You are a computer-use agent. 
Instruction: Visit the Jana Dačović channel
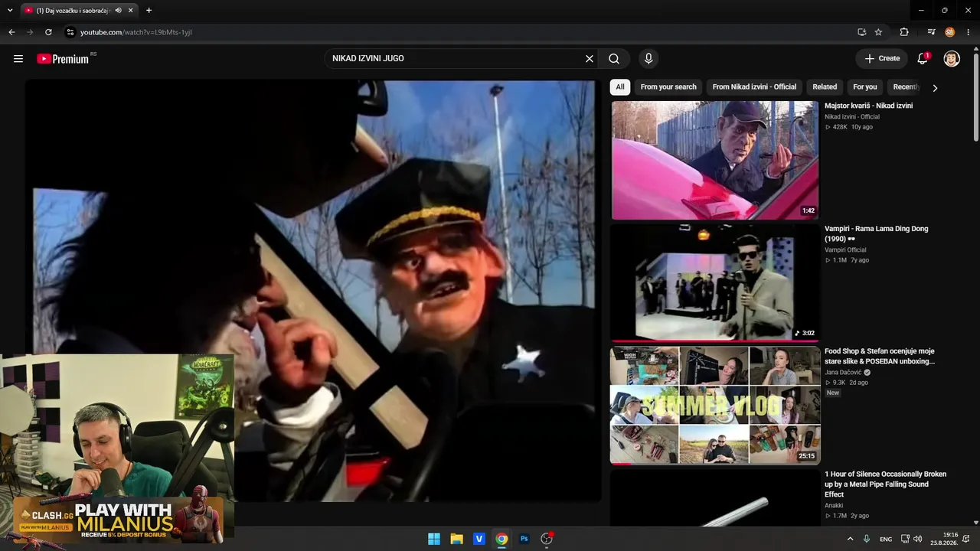(843, 373)
